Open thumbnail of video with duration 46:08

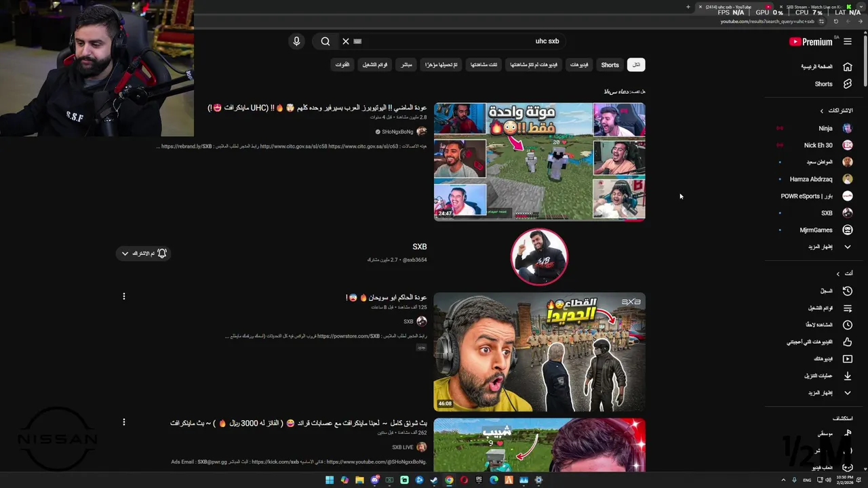[x=539, y=352]
